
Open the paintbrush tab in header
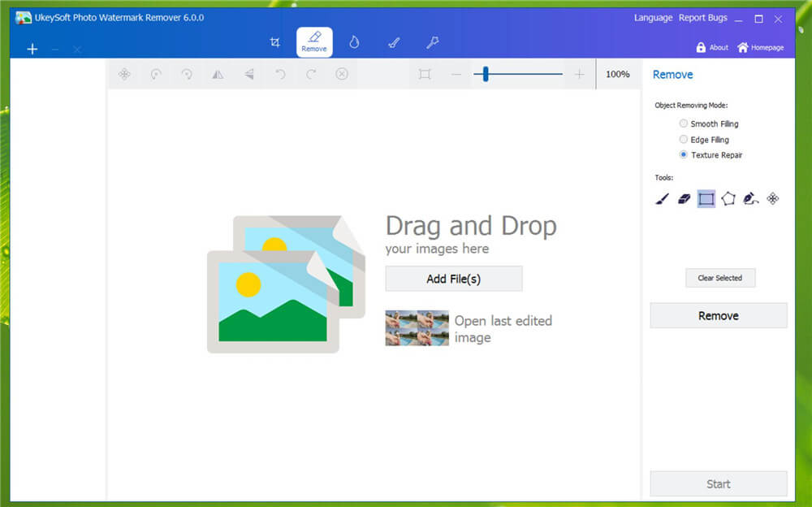[394, 42]
